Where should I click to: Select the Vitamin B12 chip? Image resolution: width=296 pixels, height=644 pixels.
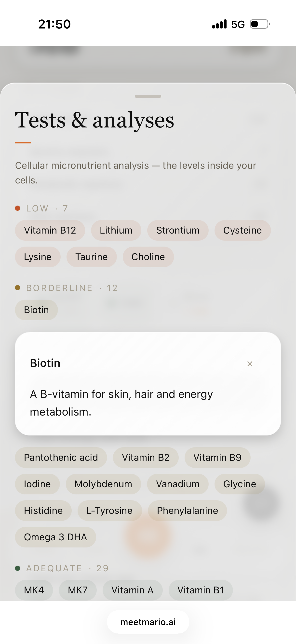[50, 230]
